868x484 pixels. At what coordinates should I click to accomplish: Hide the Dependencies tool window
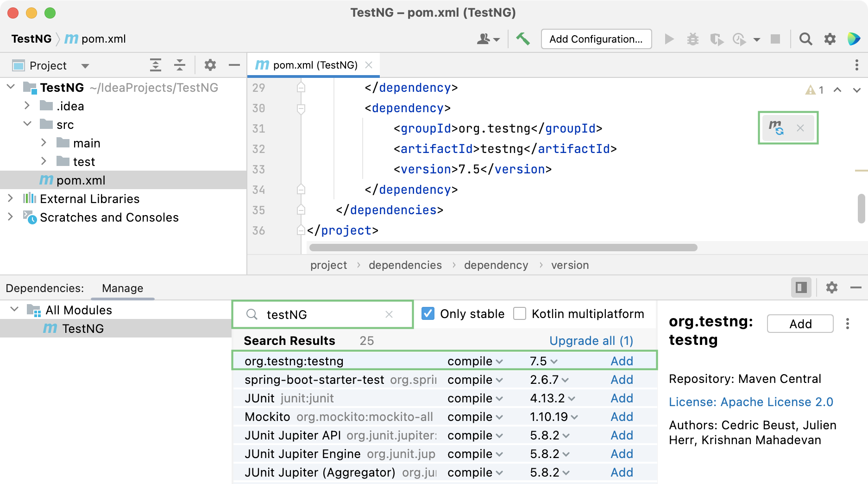(856, 288)
